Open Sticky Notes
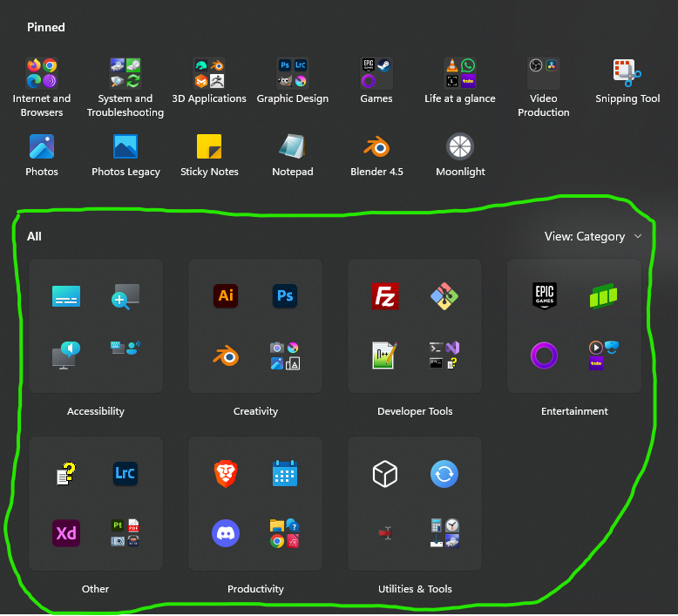678x616 pixels. 209,146
